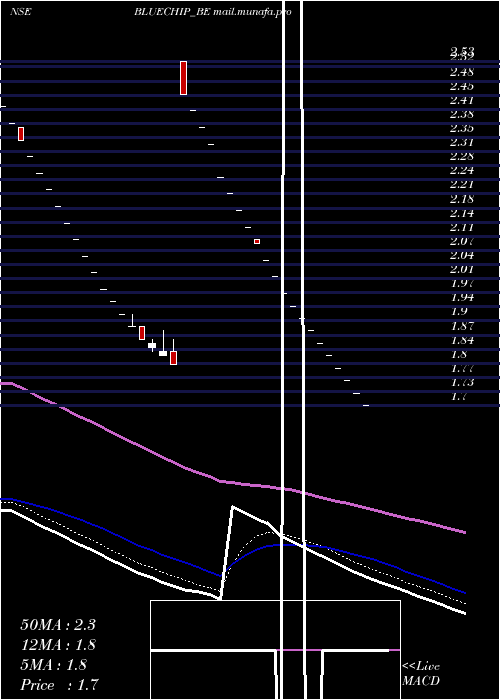Select the 2.11 price axis label
This screenshot has width=500, height=700.
462,227
